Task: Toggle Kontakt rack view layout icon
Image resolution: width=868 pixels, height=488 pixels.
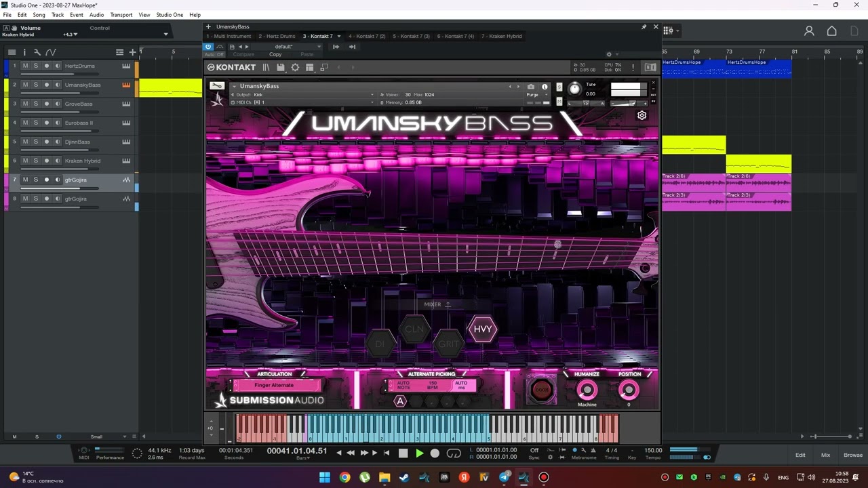Action: 310,67
